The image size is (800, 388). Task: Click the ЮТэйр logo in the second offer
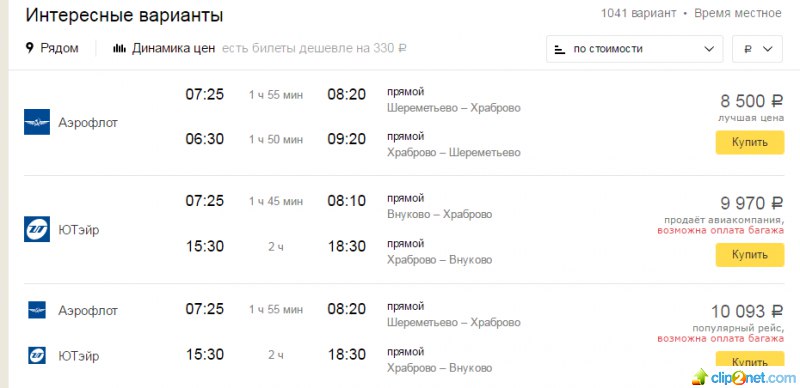[x=37, y=229]
